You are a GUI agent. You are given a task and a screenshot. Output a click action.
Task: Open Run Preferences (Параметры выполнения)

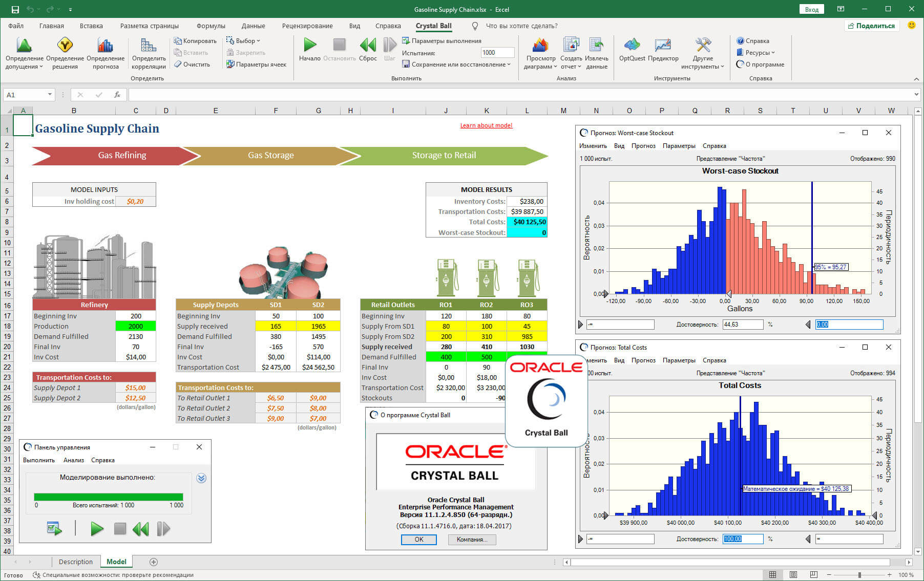[442, 41]
